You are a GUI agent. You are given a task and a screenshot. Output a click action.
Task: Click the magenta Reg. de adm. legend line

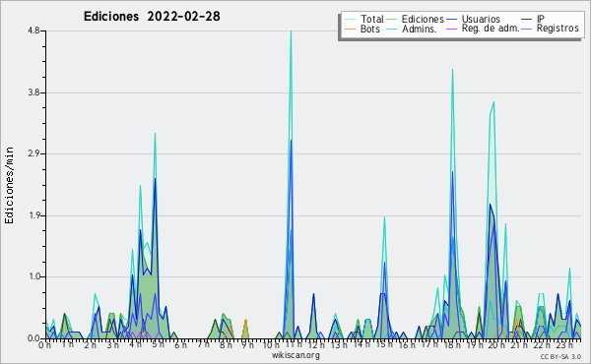point(451,29)
